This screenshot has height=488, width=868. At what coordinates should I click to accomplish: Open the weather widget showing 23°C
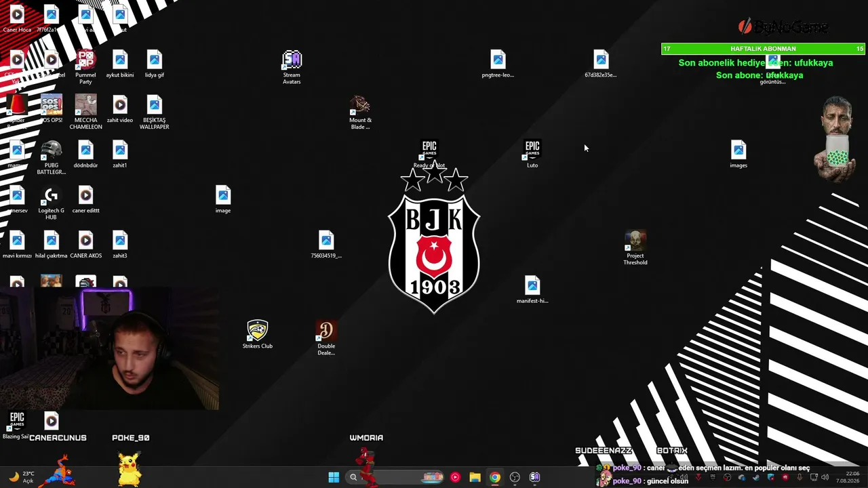[22, 477]
